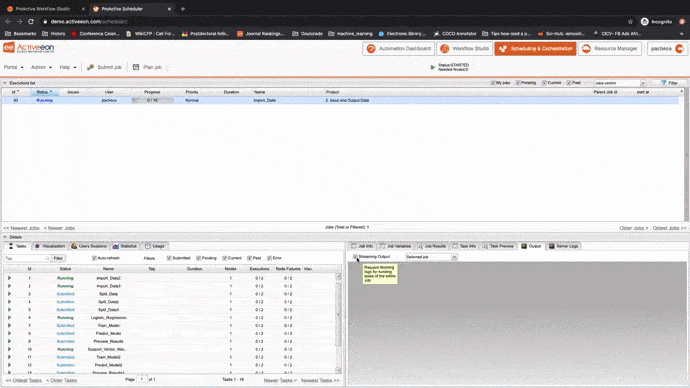690x388 pixels.
Task: Select the running Import_Data job row
Action: 340,100
